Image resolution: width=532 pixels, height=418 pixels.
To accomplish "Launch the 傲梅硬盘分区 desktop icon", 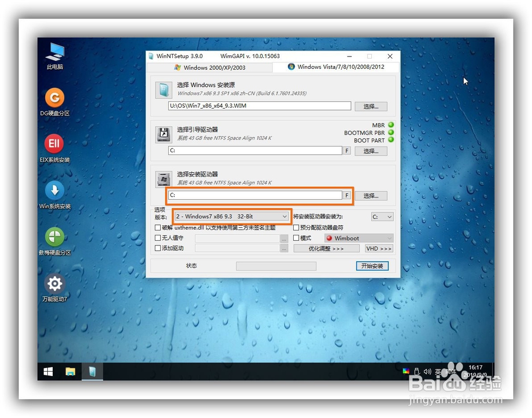I will click(x=55, y=241).
